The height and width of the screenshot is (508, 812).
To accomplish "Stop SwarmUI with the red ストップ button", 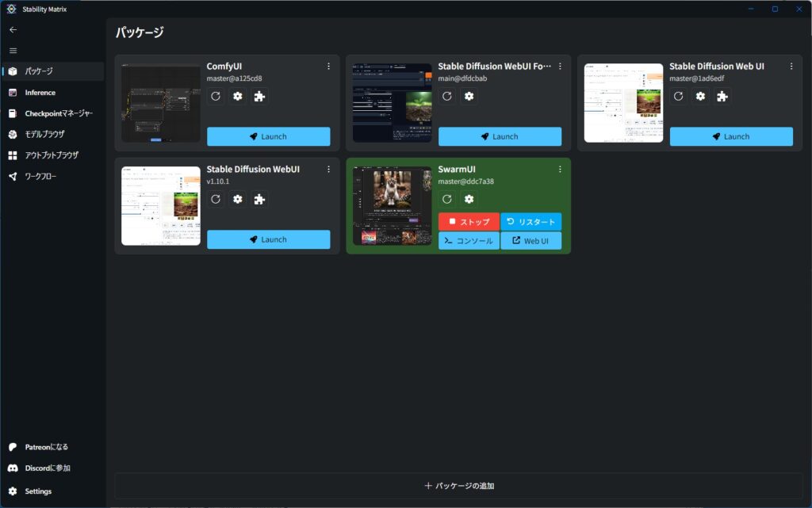I will click(469, 222).
